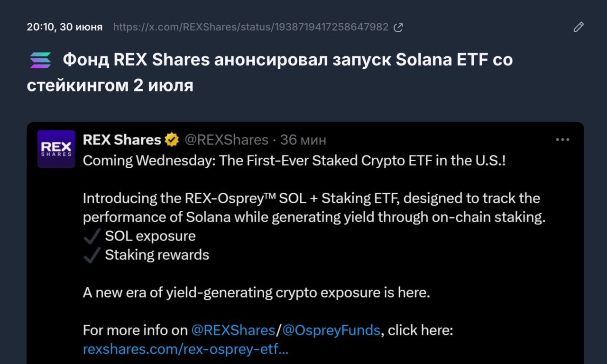Click the gold verified badge
This screenshot has height=364, width=607.
click(x=172, y=140)
